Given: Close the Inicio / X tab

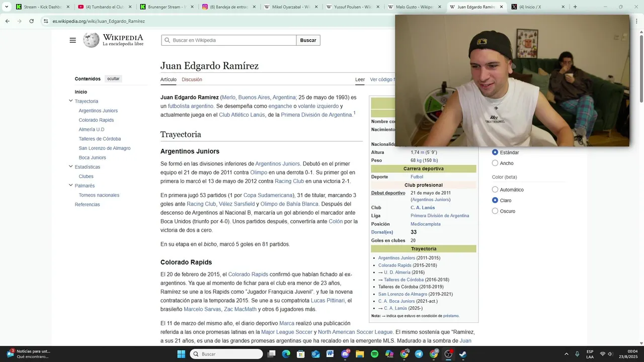Looking at the screenshot, I should tap(563, 7).
